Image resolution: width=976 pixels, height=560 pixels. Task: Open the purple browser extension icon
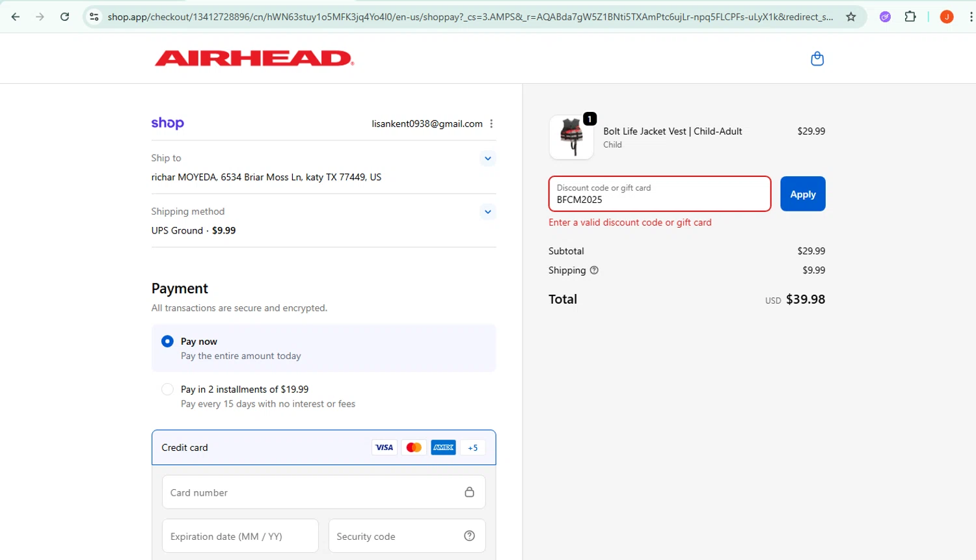pyautogui.click(x=885, y=17)
